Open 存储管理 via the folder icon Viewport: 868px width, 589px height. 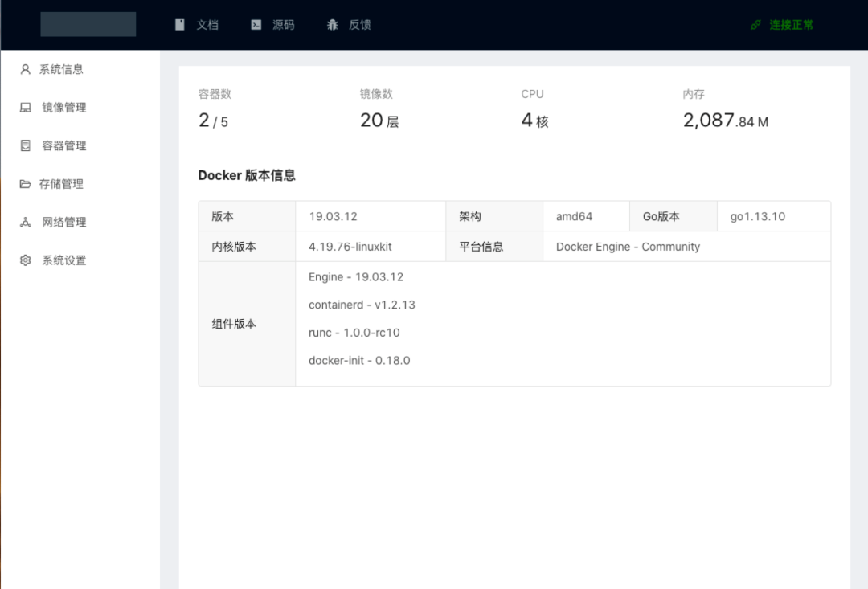24,183
